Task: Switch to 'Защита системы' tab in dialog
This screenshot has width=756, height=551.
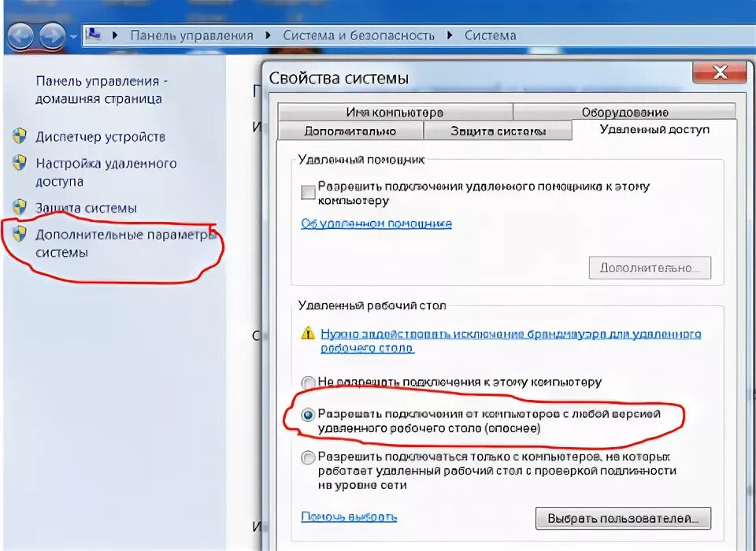Action: pos(498,131)
